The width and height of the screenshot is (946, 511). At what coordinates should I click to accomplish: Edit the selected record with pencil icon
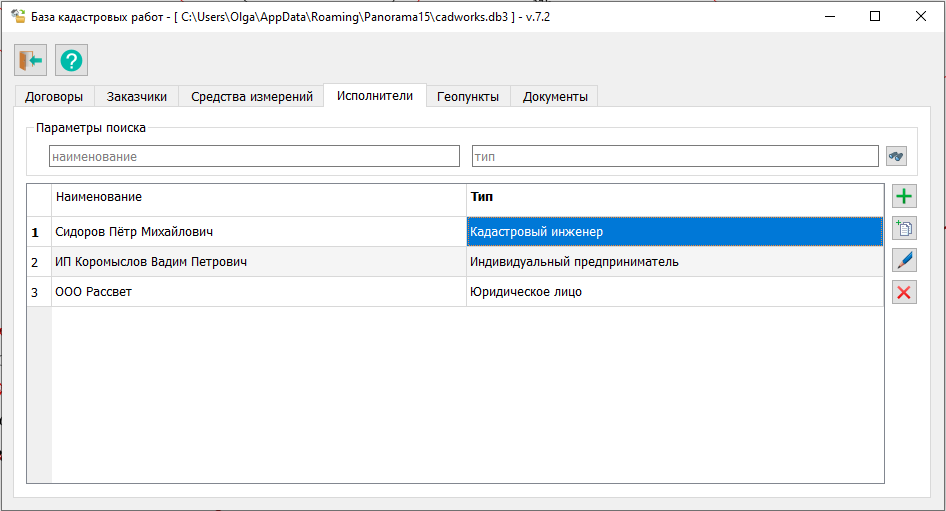tap(904, 260)
